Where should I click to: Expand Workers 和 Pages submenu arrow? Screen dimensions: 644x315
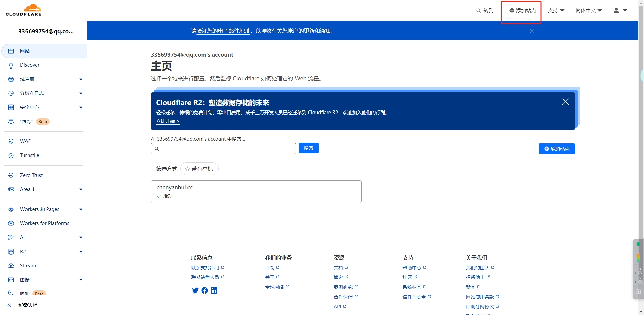pyautogui.click(x=81, y=209)
